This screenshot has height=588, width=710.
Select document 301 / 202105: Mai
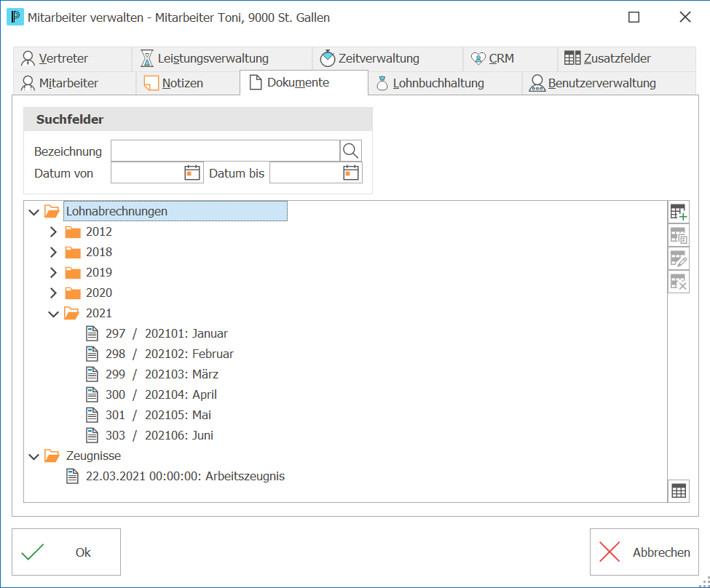(159, 415)
